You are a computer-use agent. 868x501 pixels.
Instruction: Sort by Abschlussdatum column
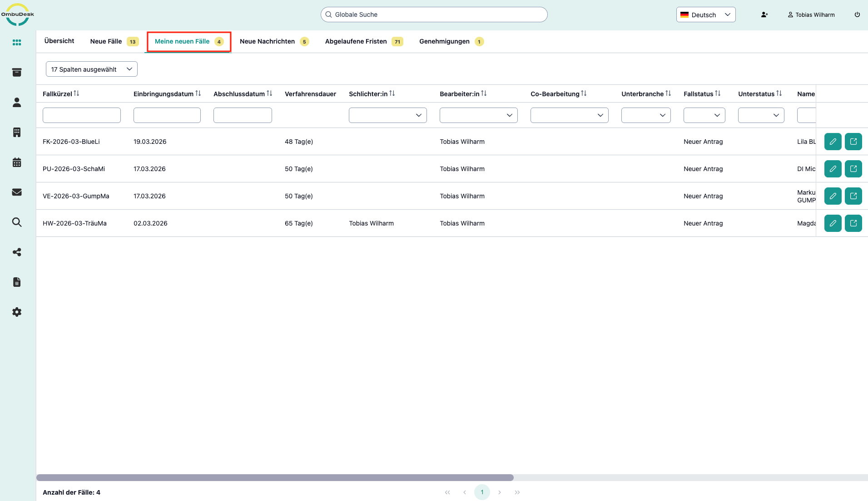coord(269,93)
